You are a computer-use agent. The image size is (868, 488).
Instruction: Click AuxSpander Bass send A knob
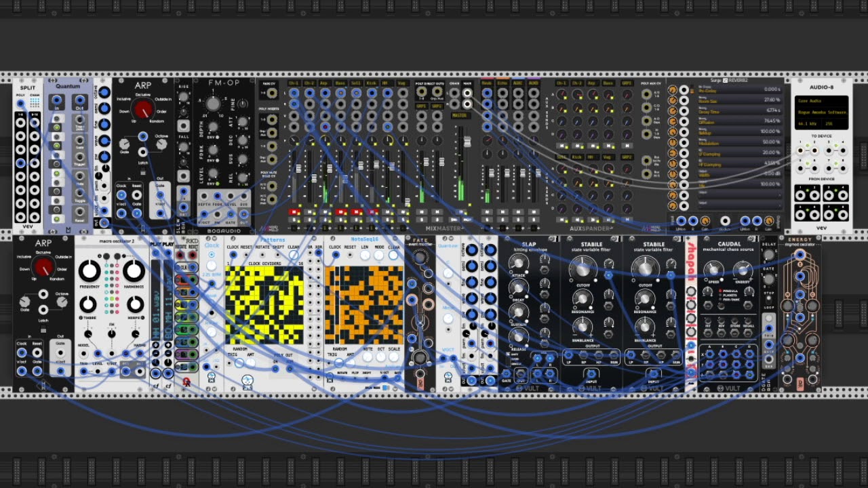pyautogui.click(x=608, y=94)
